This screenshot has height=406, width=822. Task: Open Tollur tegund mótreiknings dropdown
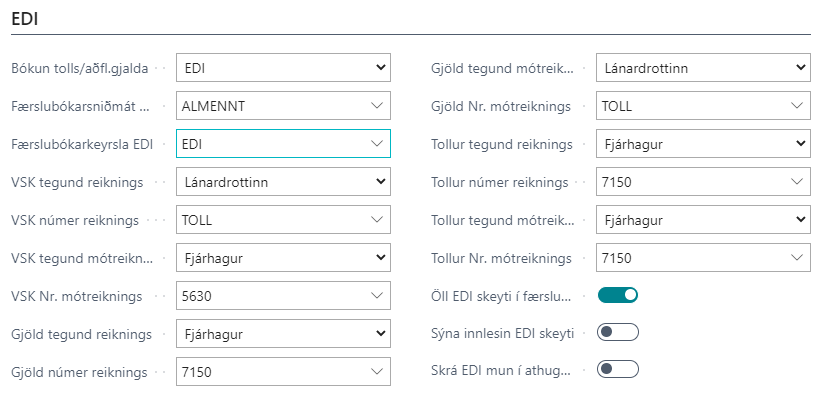click(x=703, y=219)
